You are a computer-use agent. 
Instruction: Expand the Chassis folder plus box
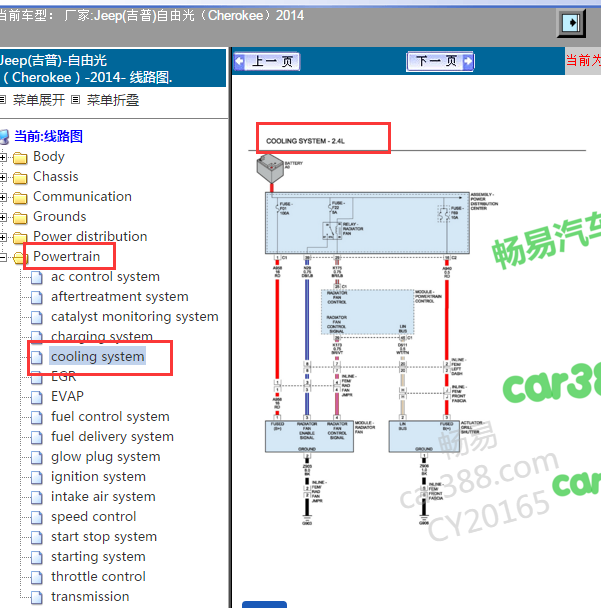click(x=2, y=178)
